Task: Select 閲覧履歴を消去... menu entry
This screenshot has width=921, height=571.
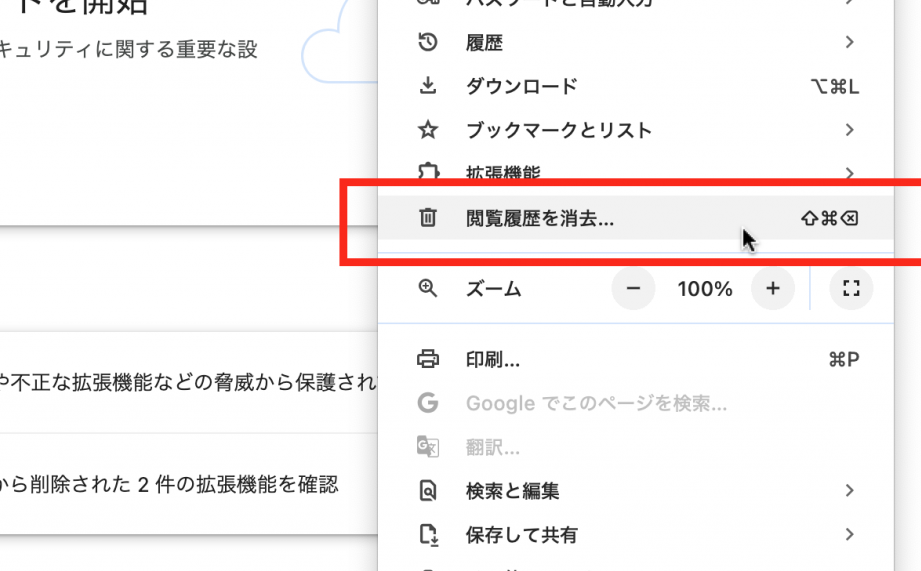Action: click(x=636, y=218)
